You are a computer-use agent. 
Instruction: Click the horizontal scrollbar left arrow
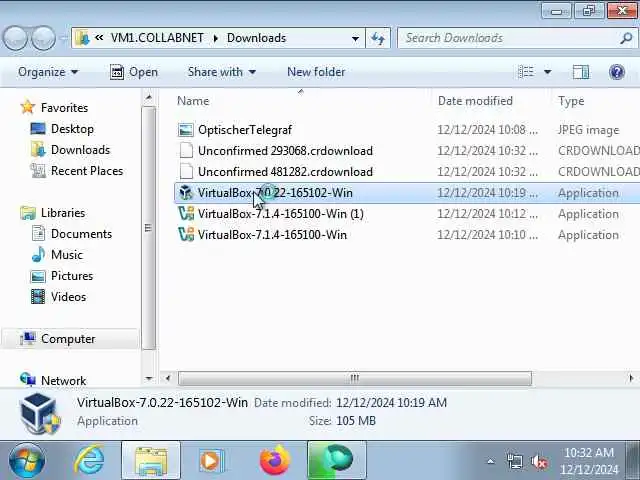point(167,378)
